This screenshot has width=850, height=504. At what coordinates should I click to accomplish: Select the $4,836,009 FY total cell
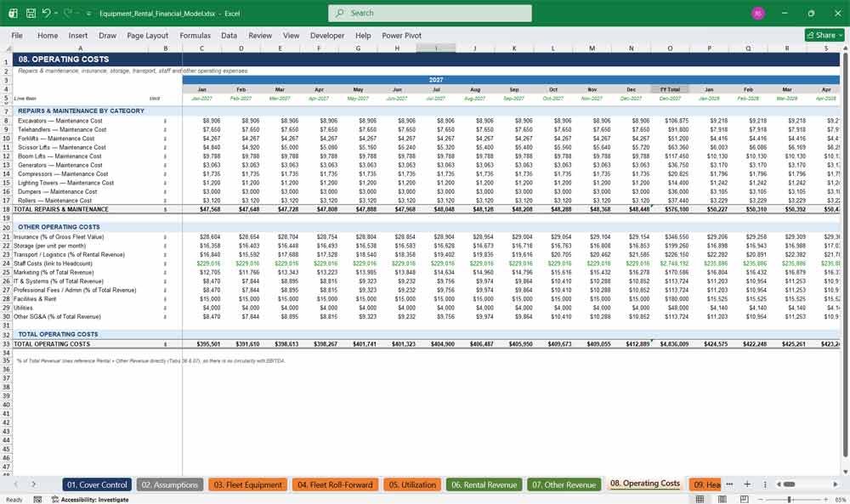(x=670, y=344)
